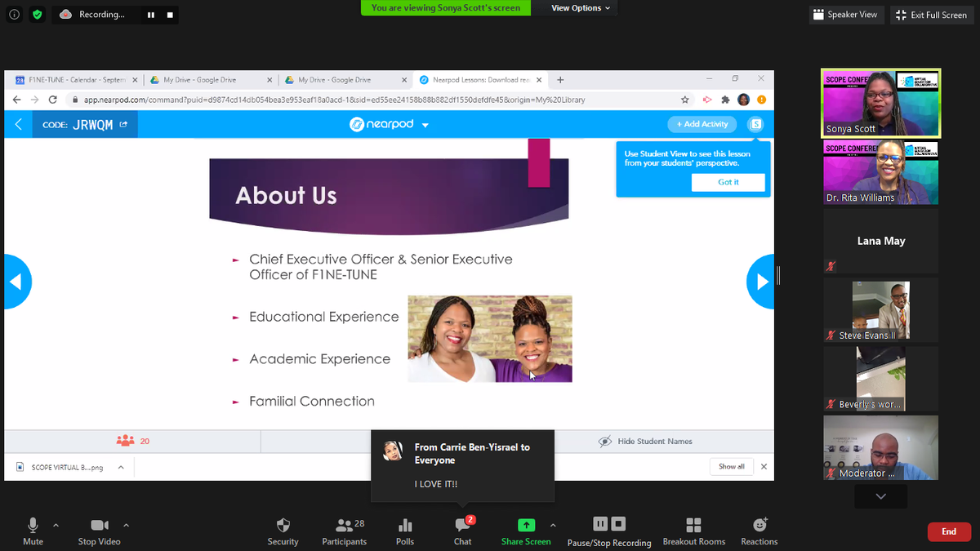Switch to Nearpod Lessons browser tab
The image size is (980, 551).
480,80
